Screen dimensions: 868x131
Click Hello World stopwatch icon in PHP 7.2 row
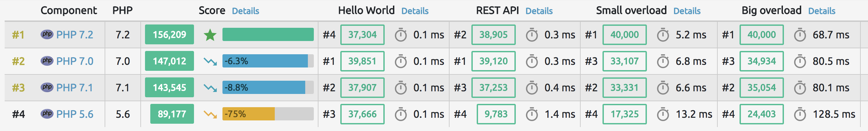(401, 35)
